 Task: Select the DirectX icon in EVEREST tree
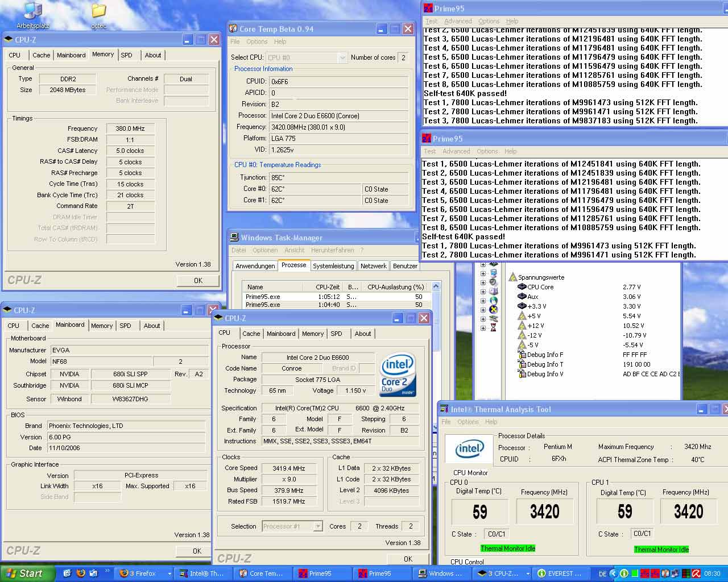(494, 310)
